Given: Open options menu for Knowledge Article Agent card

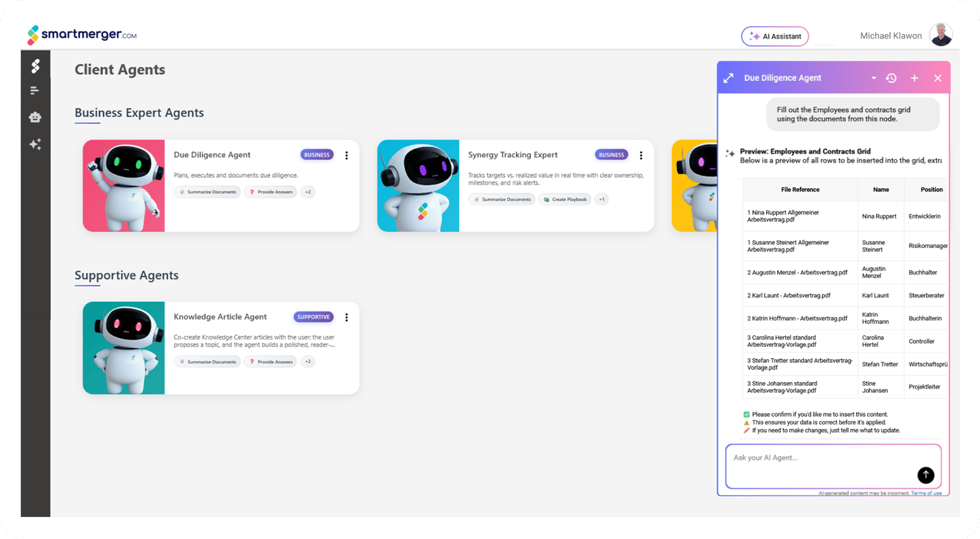Looking at the screenshot, I should tap(346, 317).
